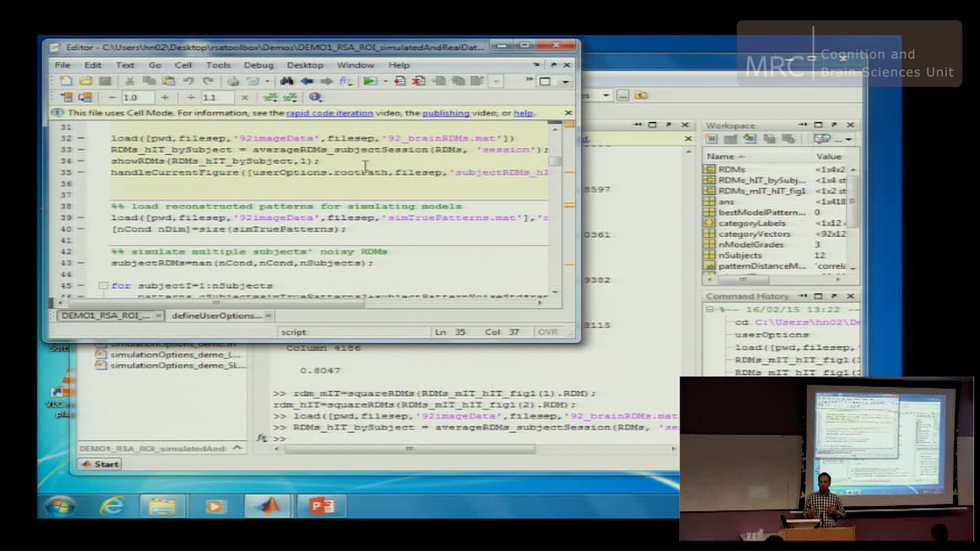This screenshot has width=980, height=551.
Task: Click the browse folder '...' button
Action: [x=623, y=95]
